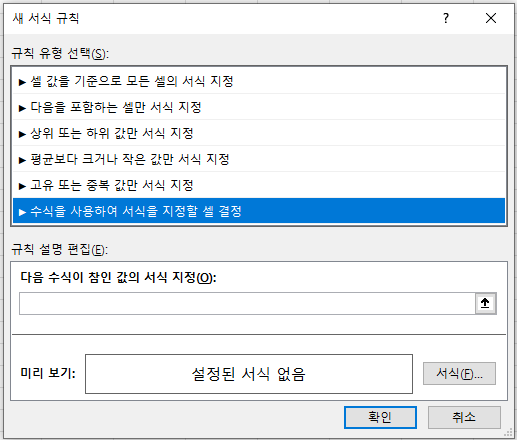The width and height of the screenshot is (517, 440).
Task: Select rule type '고유 또는 중복 값만 서식 지정'
Action: pos(259,185)
